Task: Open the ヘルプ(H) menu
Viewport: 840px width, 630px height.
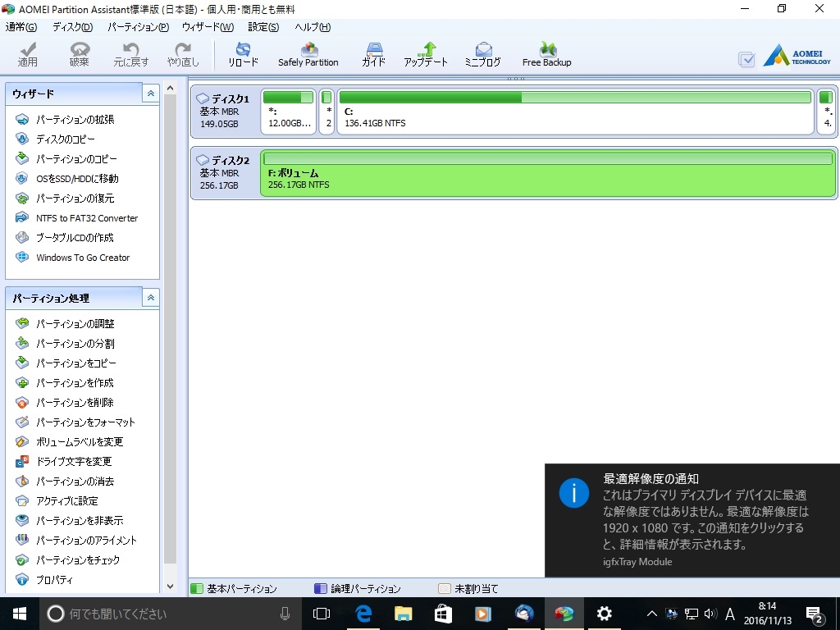Action: point(313,27)
